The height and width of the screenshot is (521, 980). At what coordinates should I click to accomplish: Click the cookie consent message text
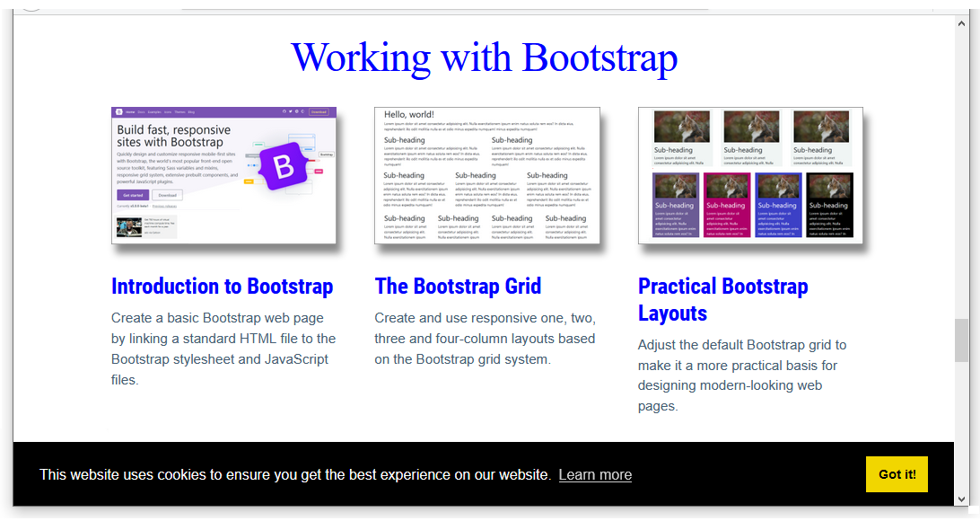(x=294, y=474)
